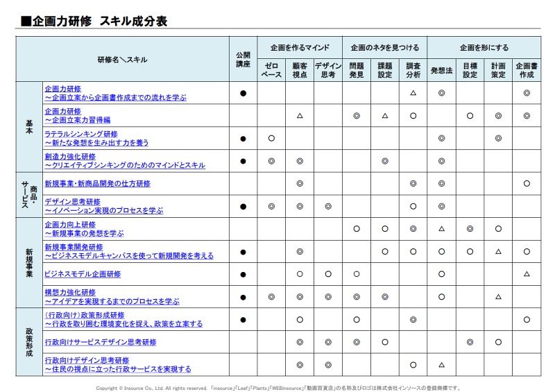Screen dimensions: 555x392
Task: Open 新規事業・新商品開発の仕方研修 link
Action: pyautogui.click(x=97, y=184)
